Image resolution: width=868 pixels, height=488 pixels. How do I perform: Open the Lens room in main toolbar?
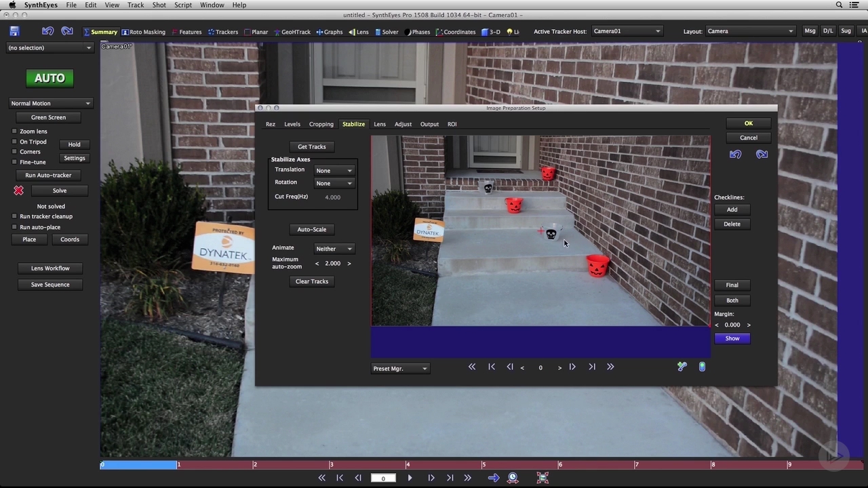click(x=359, y=32)
